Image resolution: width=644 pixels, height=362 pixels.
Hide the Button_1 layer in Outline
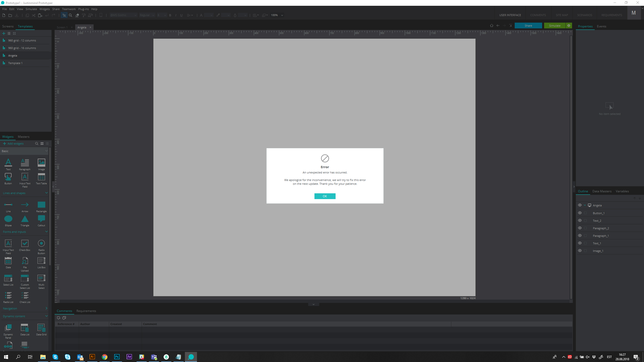tap(580, 213)
